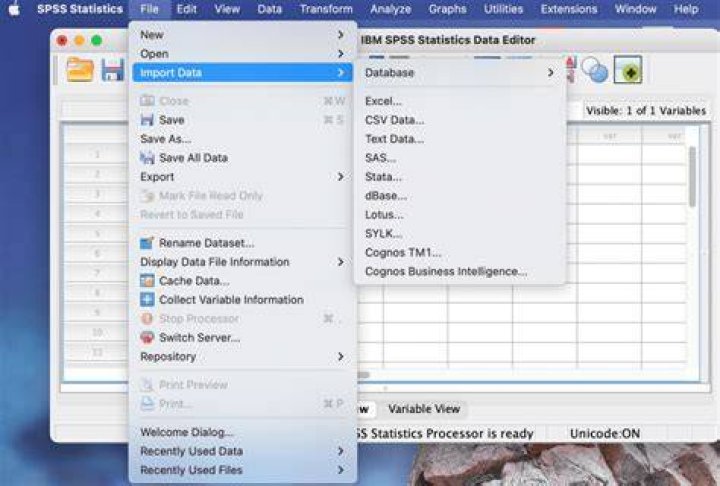
Task: Expand Display Data File Information submenu
Action: point(242,262)
